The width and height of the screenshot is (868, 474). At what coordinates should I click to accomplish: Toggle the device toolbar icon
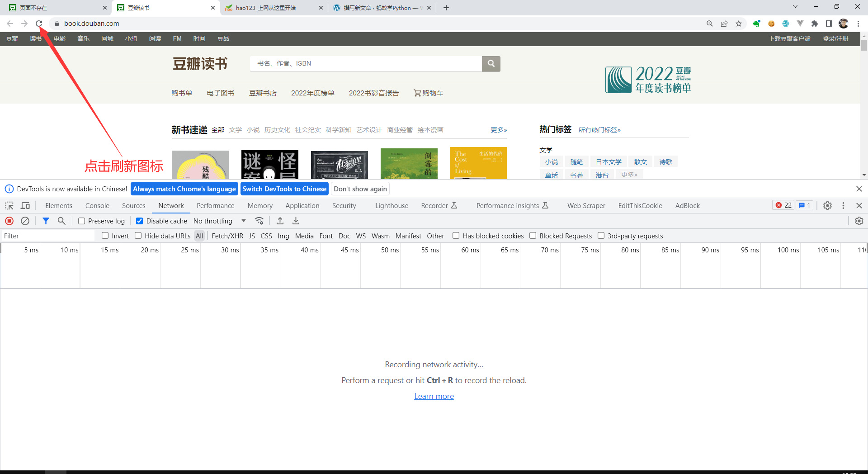(x=25, y=206)
